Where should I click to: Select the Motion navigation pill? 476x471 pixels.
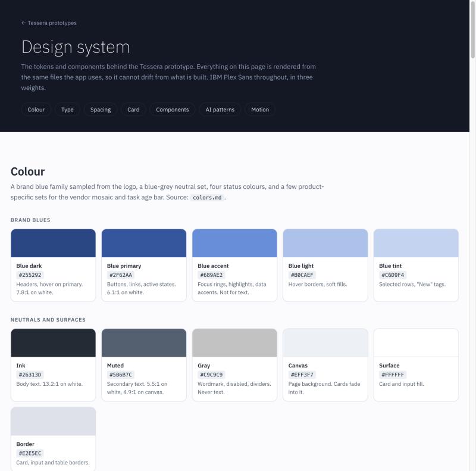(x=260, y=110)
